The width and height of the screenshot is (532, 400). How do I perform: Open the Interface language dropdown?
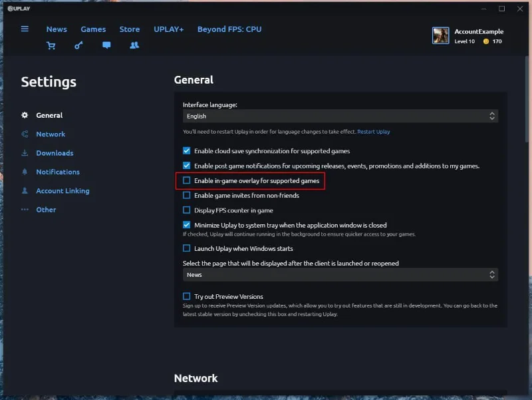[x=340, y=116]
